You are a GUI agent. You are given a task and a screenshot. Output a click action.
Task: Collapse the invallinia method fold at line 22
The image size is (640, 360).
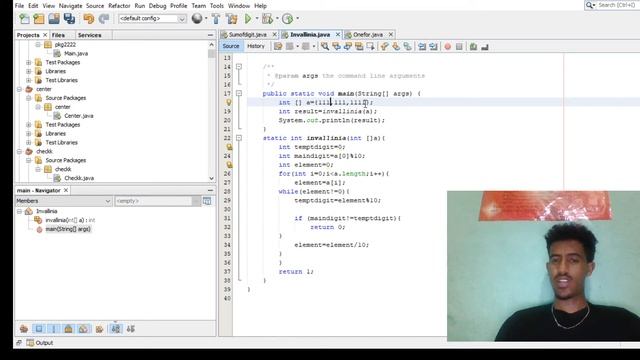(239, 138)
